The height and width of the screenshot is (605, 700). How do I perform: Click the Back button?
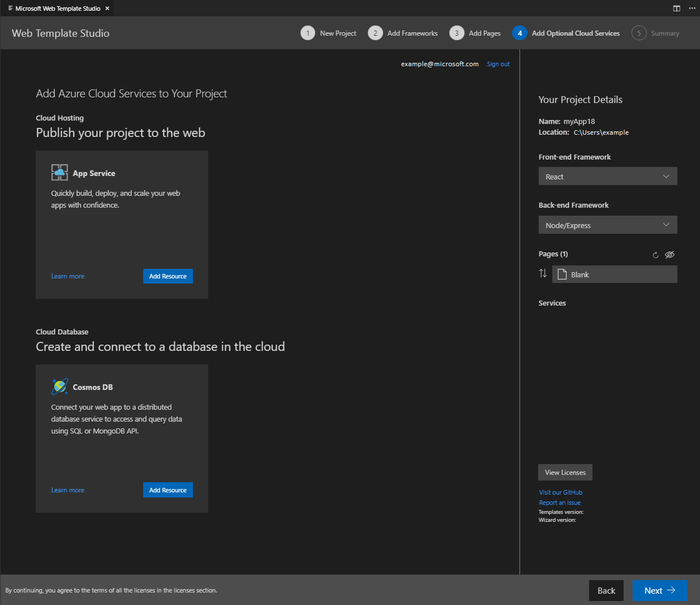(x=606, y=590)
